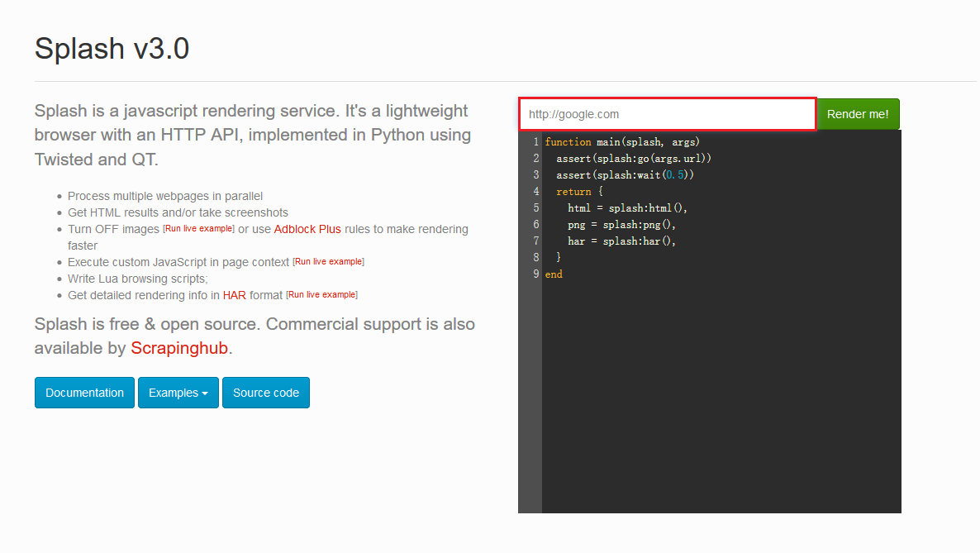Follow the Adblock Plus link
Viewport: 980px width, 553px height.
[x=307, y=229]
